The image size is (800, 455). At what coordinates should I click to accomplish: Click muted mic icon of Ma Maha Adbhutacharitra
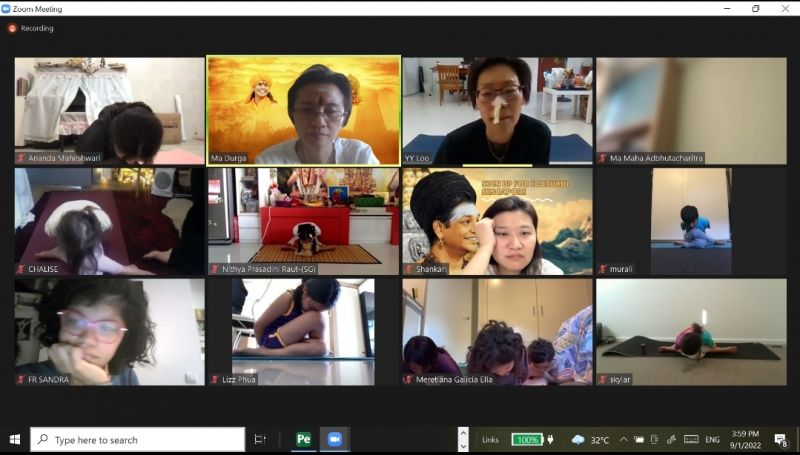[x=603, y=158]
